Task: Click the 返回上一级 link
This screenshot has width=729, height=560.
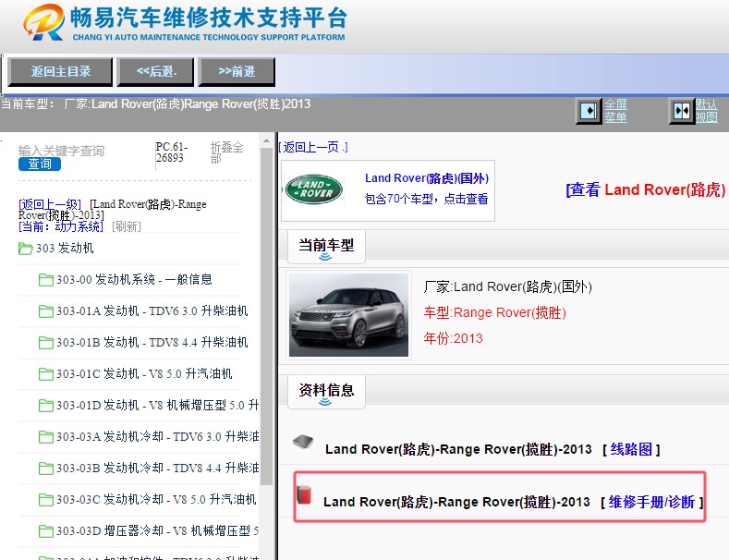Action: pyautogui.click(x=50, y=204)
